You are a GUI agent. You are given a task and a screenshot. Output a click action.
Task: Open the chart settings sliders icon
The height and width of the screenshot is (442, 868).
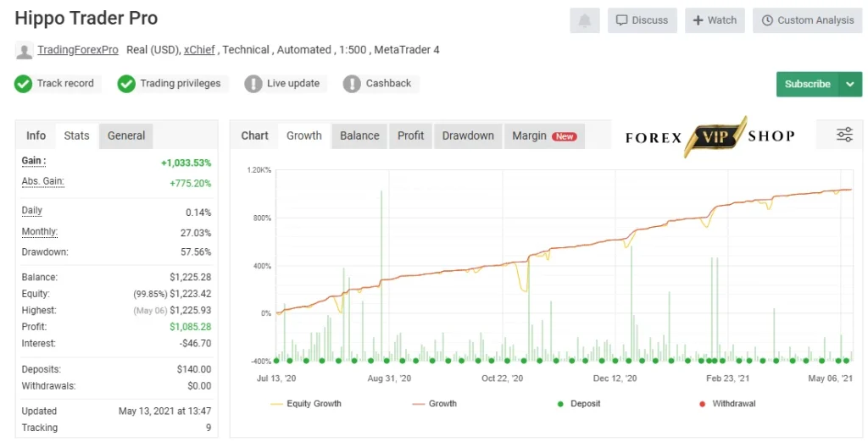844,135
